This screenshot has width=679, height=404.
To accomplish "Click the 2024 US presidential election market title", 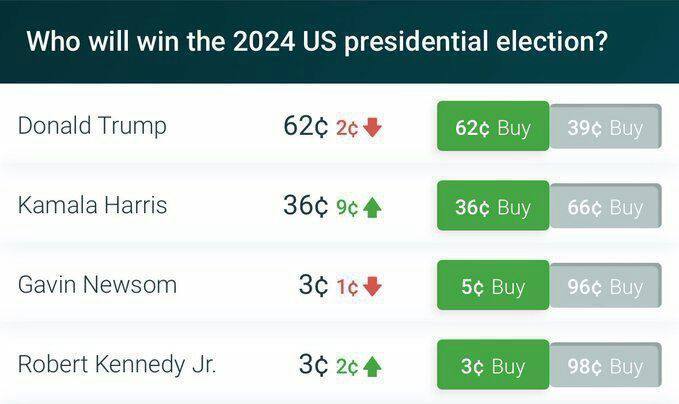I will [317, 41].
